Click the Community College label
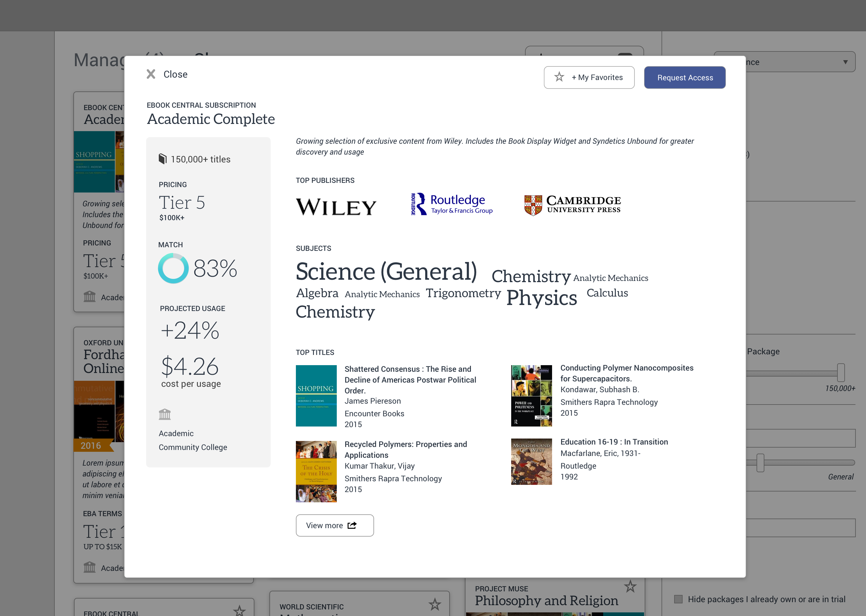Image resolution: width=866 pixels, height=616 pixels. [193, 447]
